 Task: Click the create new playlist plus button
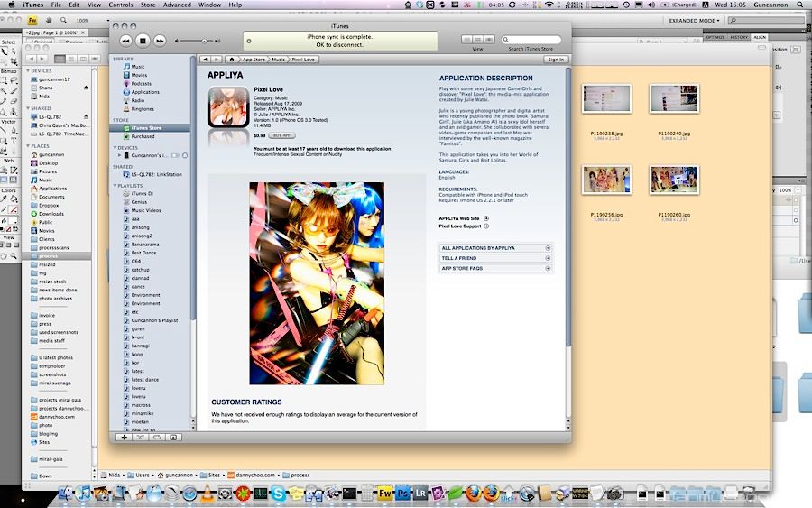(125, 438)
